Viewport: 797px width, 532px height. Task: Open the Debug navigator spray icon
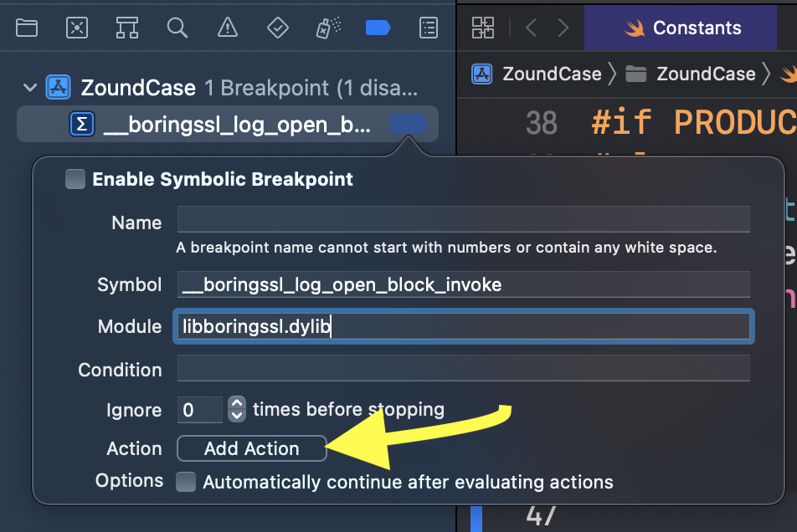tap(326, 28)
